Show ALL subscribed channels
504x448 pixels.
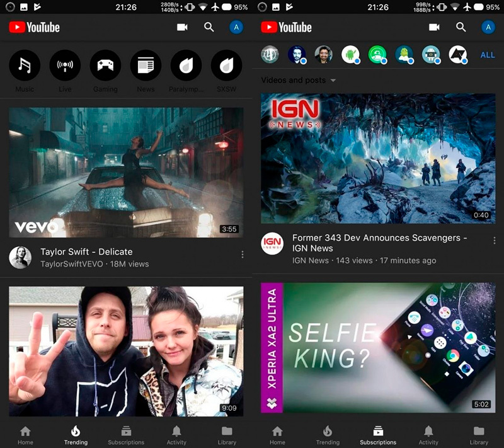488,55
